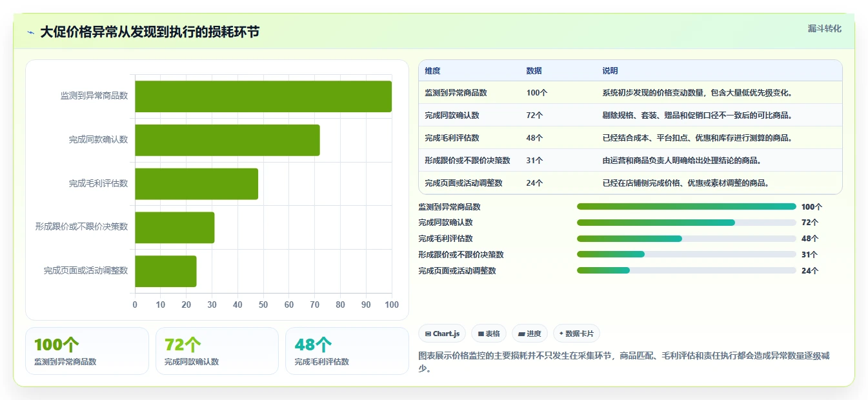
Task: Click the 表格 tag chip
Action: [489, 334]
